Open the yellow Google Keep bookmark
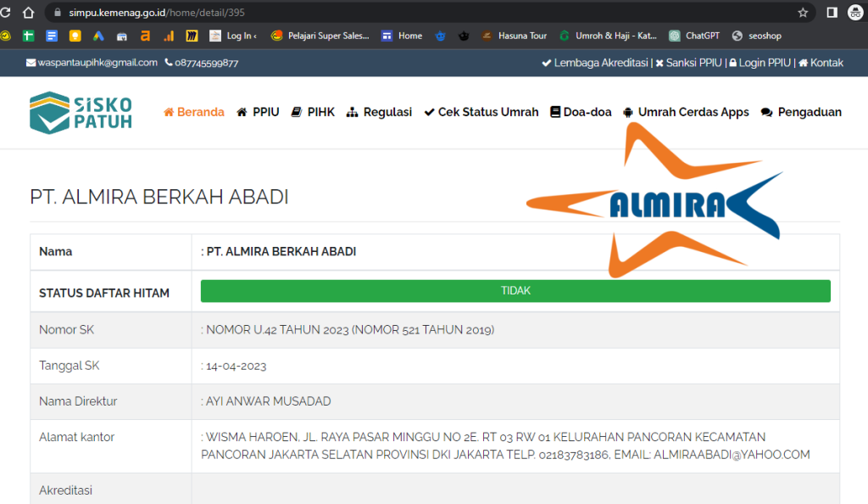The height and width of the screenshot is (504, 868). coord(75,36)
